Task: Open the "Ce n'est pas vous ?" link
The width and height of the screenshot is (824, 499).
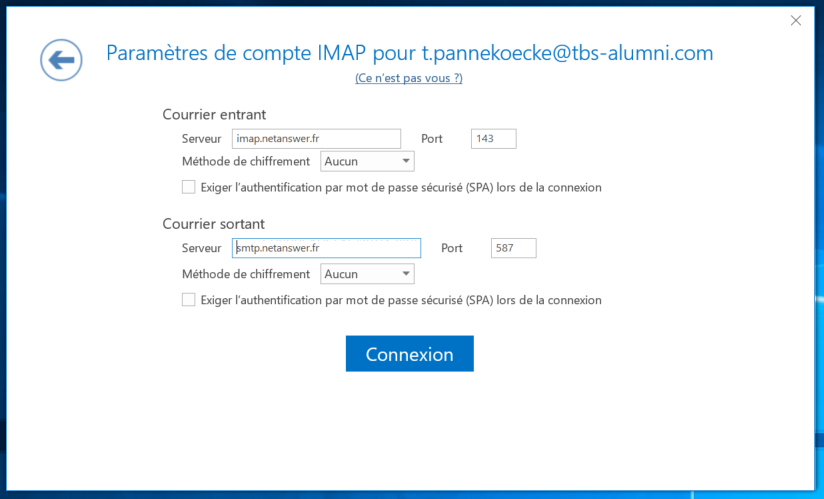Action: click(x=409, y=78)
